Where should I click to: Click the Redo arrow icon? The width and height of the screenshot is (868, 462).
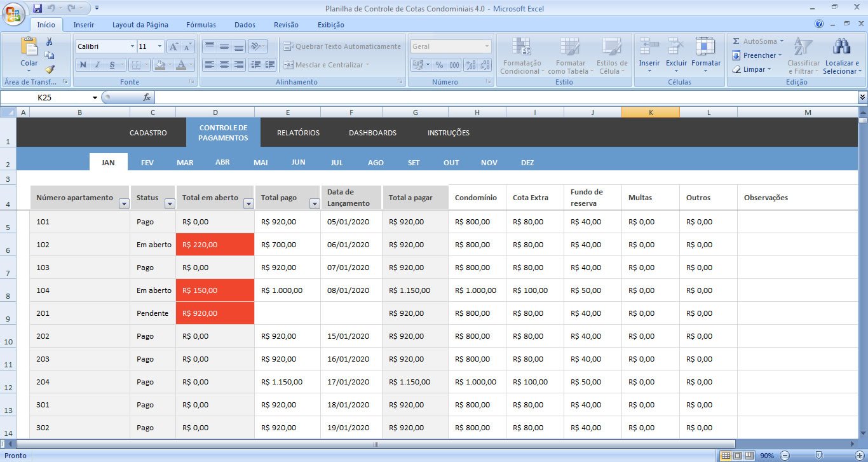[72, 8]
